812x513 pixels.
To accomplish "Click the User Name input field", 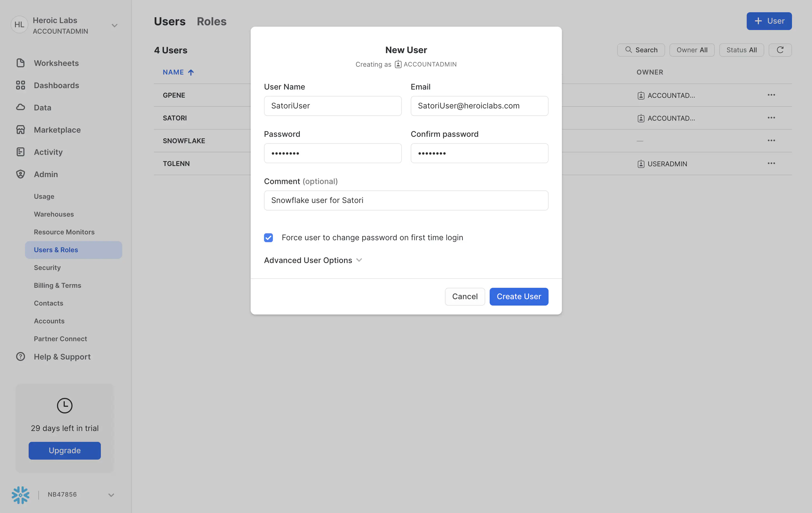I will click(x=332, y=106).
